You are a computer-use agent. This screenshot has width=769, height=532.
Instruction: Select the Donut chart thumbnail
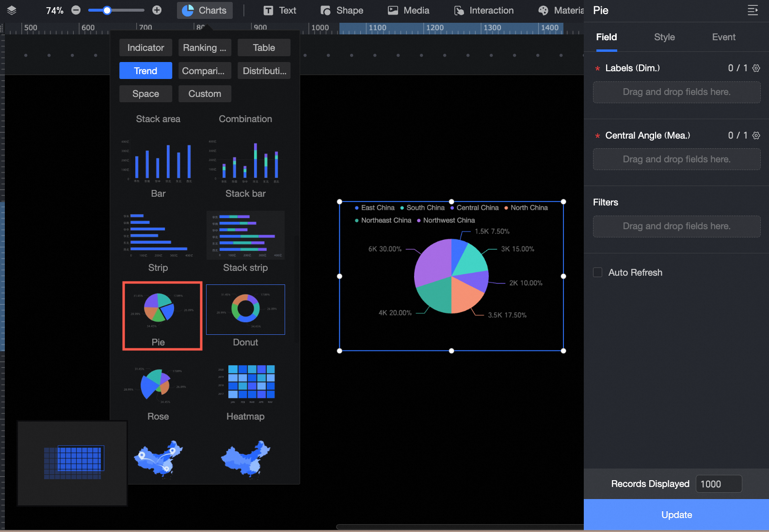(x=245, y=310)
